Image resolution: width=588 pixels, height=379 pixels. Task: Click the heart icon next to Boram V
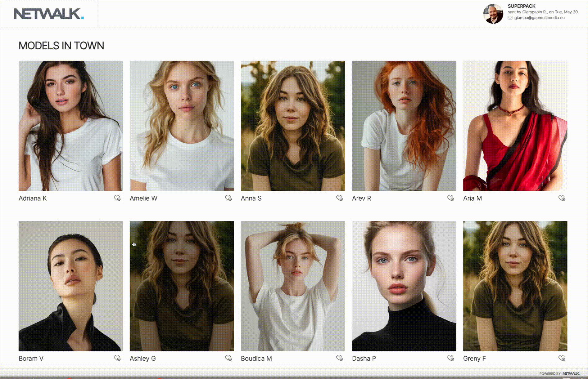(x=118, y=358)
